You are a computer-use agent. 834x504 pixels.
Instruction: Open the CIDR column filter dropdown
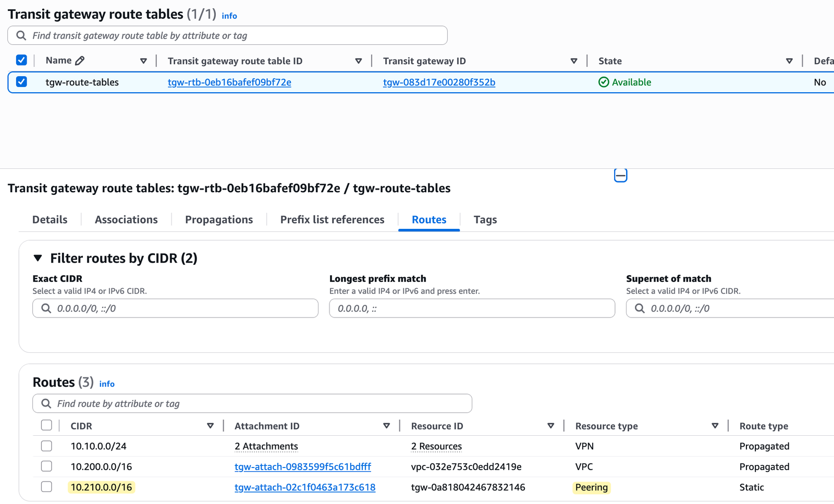[211, 426]
